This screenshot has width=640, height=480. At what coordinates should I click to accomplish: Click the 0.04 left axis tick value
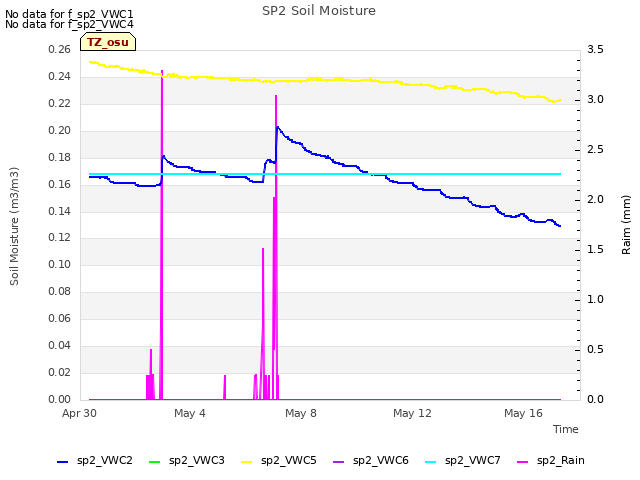(60, 345)
